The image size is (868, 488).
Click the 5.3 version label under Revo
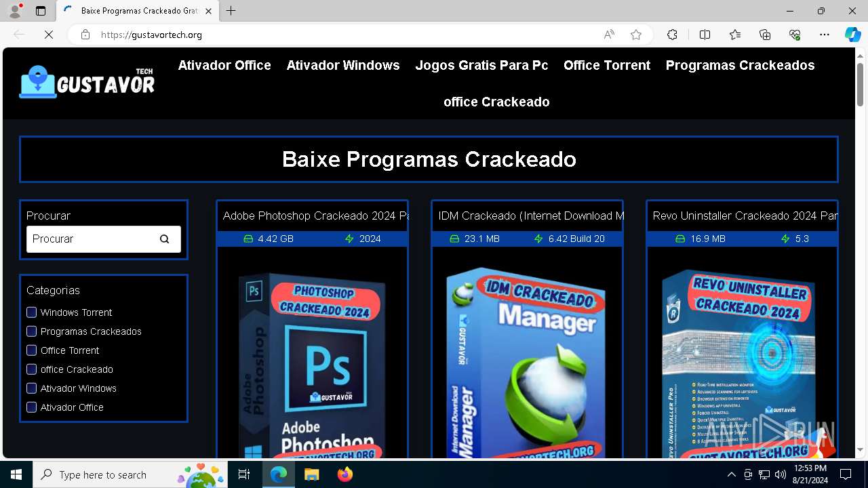point(802,239)
